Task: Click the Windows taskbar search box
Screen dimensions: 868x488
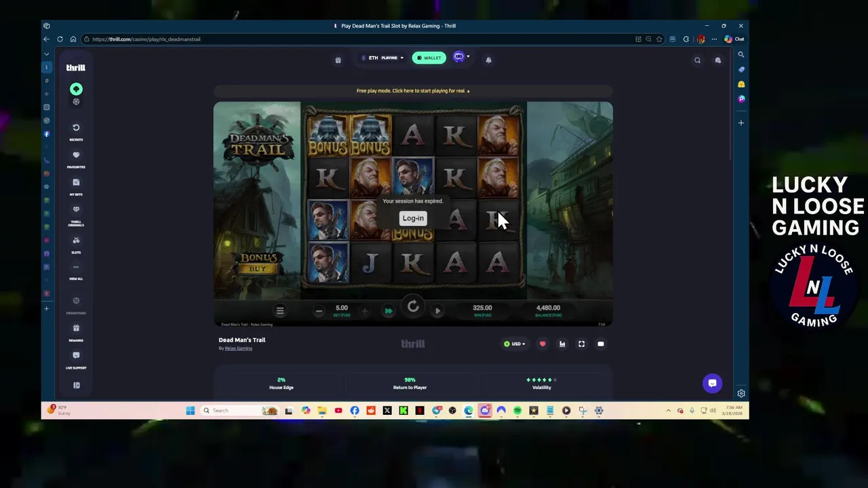Action: click(241, 411)
